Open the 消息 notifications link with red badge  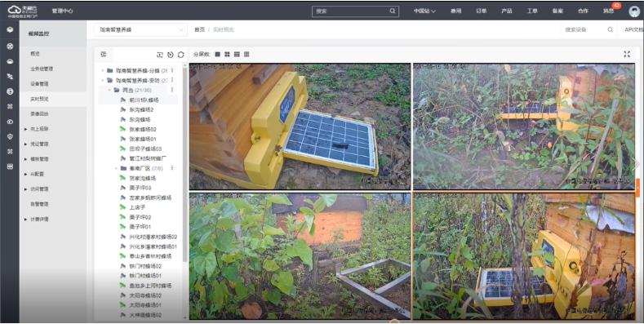click(x=609, y=11)
